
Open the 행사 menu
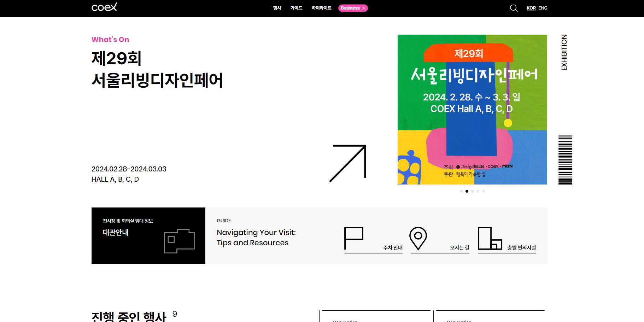[277, 8]
